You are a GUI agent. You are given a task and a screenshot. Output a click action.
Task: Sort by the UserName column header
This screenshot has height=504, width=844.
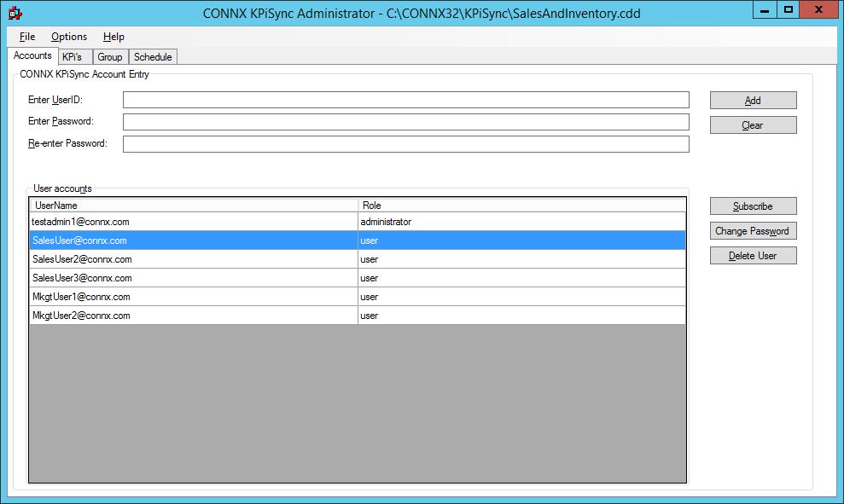click(x=194, y=205)
